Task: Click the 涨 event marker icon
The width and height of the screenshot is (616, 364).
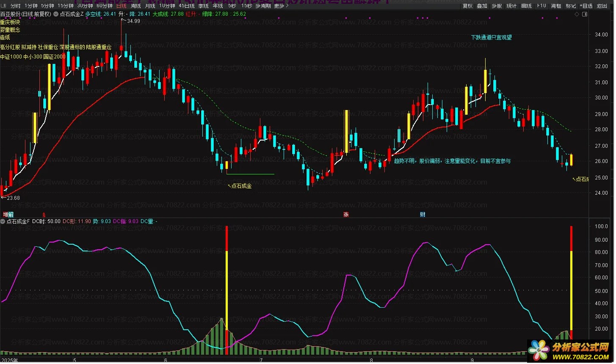Action: 346,215
